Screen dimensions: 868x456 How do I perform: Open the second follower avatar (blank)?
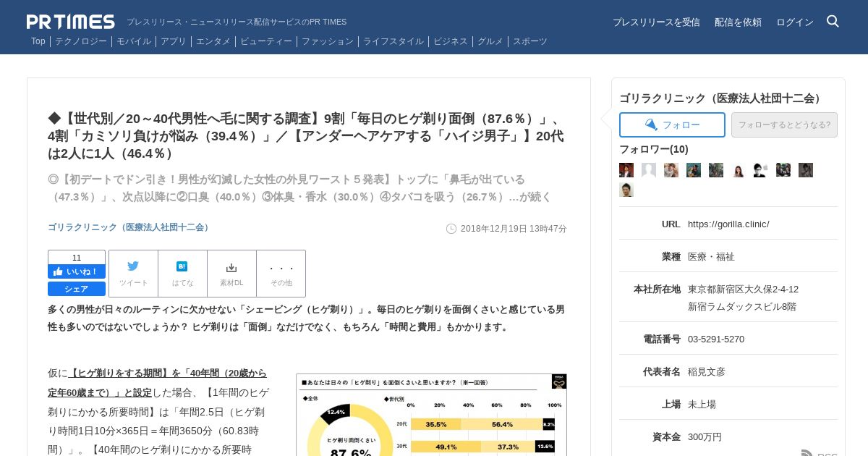[649, 170]
